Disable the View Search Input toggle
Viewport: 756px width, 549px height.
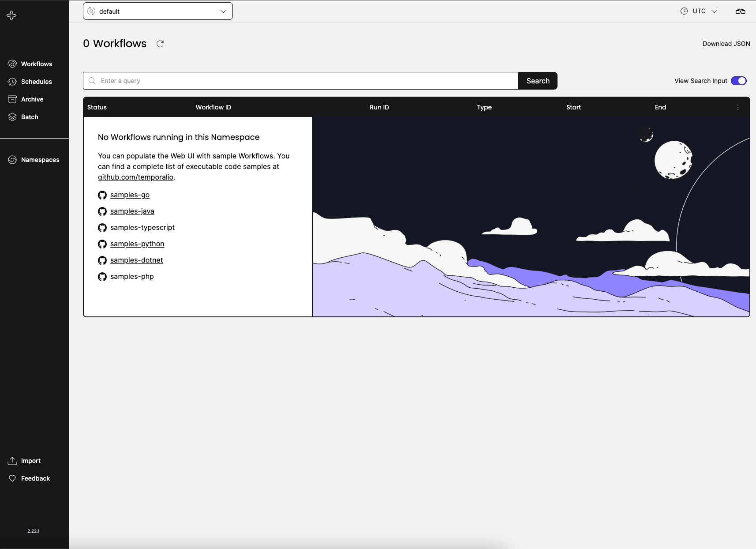click(738, 81)
